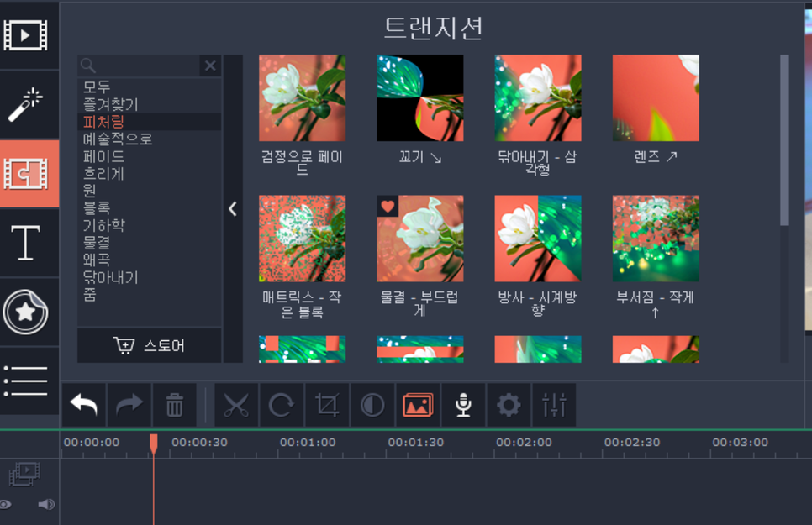Select the 즐겨찾기 category
The width and height of the screenshot is (812, 525).
pyautogui.click(x=149, y=104)
